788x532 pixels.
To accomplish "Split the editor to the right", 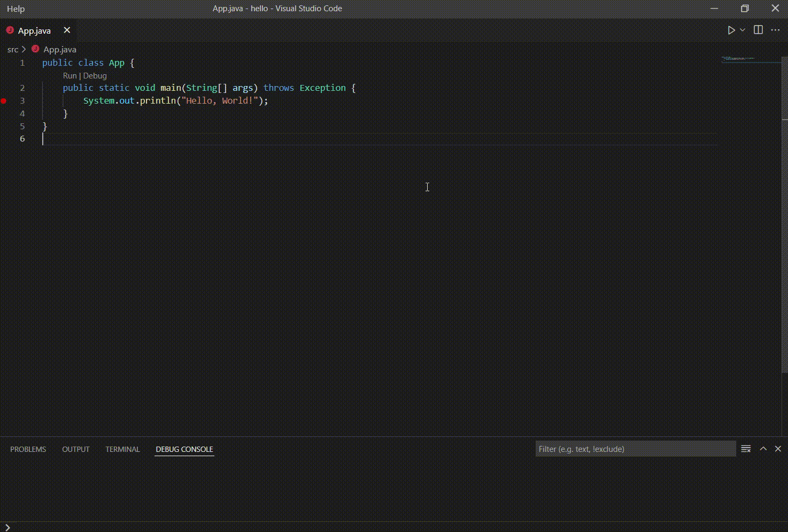I will point(758,30).
